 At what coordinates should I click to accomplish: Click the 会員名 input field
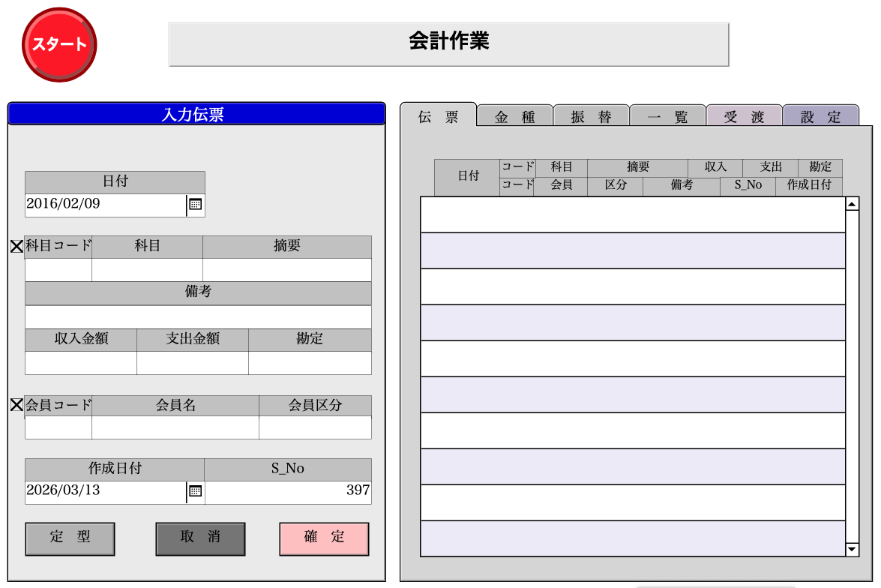click(x=175, y=427)
